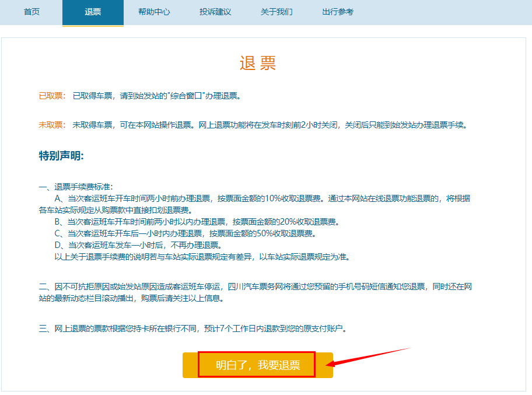Navigate to the 出行参考 tab
Screen dimensions: 532x395
[338, 12]
